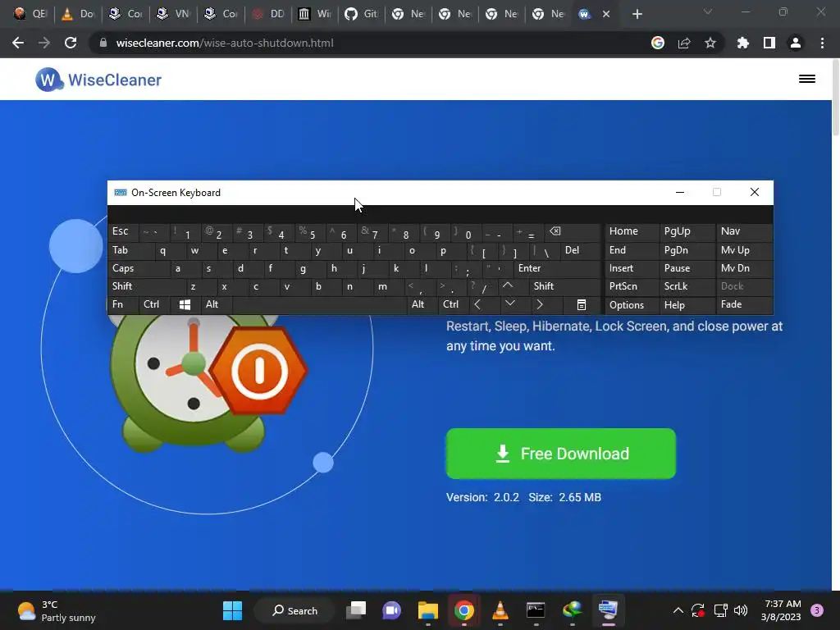Image resolution: width=840 pixels, height=630 pixels.
Task: Toggle right Shift key on On-Screen Keyboard
Action: coord(564,286)
